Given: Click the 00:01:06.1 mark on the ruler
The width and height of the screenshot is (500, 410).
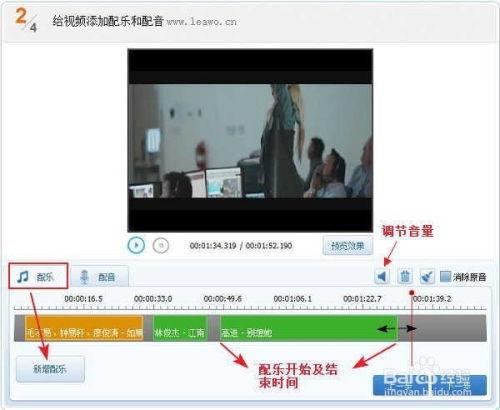Looking at the screenshot, I should [x=293, y=299].
